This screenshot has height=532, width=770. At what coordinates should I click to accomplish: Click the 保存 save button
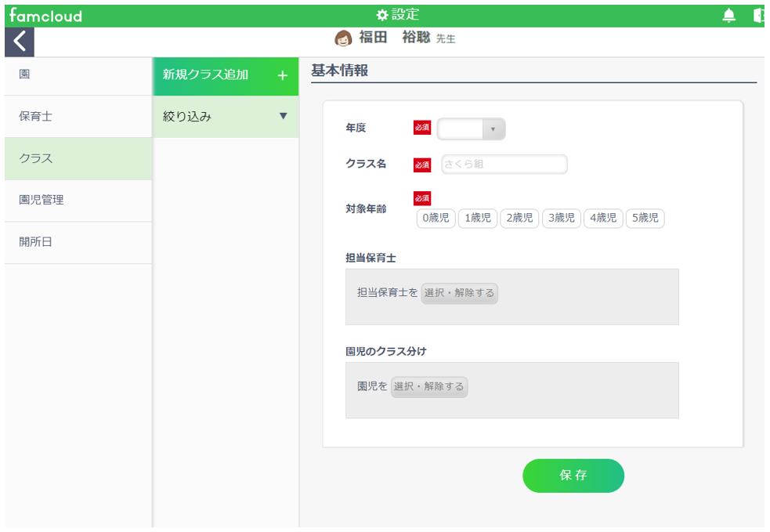click(573, 476)
